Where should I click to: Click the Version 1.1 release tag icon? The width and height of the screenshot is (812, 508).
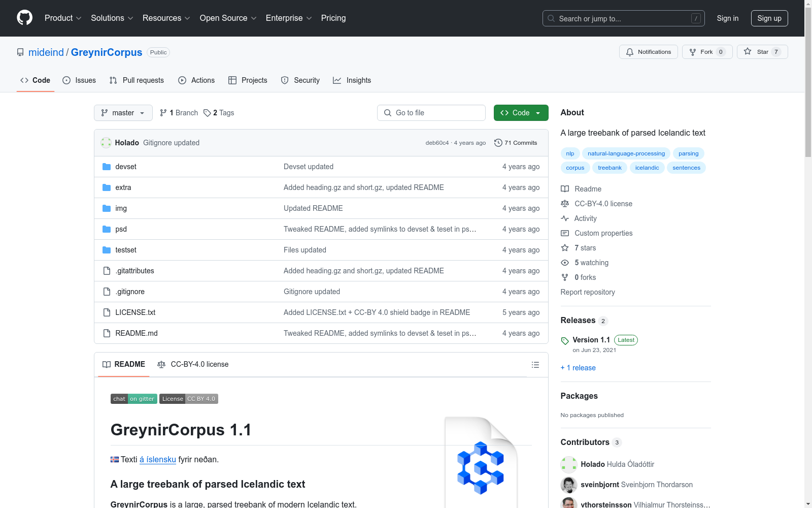click(x=565, y=341)
